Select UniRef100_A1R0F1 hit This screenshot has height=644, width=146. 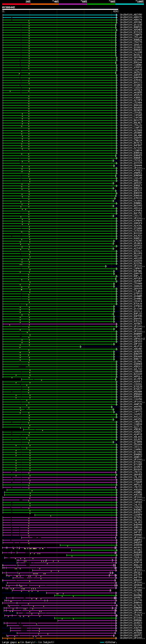pos(131,382)
